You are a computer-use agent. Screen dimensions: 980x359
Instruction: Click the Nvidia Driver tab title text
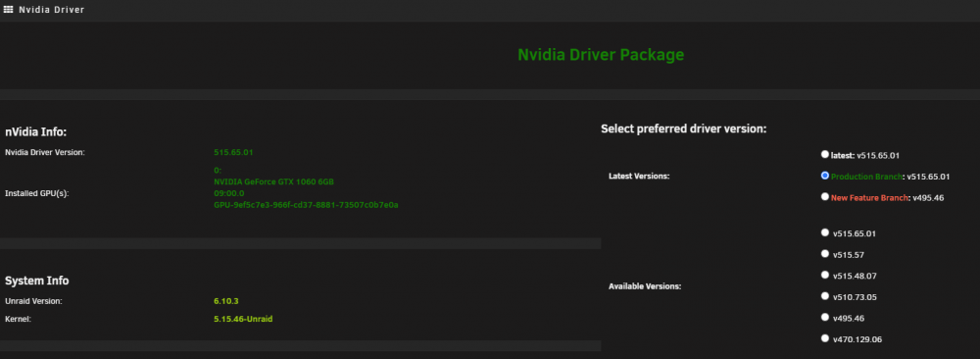point(51,10)
